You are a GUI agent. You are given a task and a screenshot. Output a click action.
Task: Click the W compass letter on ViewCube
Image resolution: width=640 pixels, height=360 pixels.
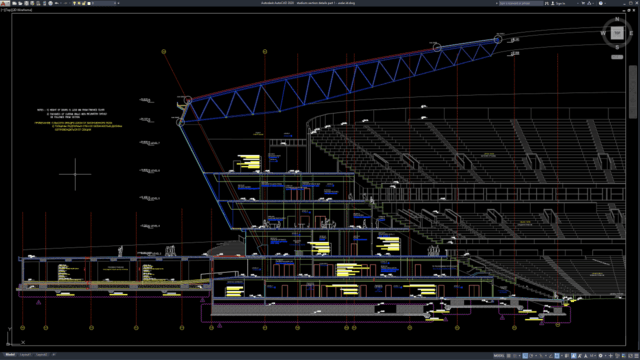point(603,33)
